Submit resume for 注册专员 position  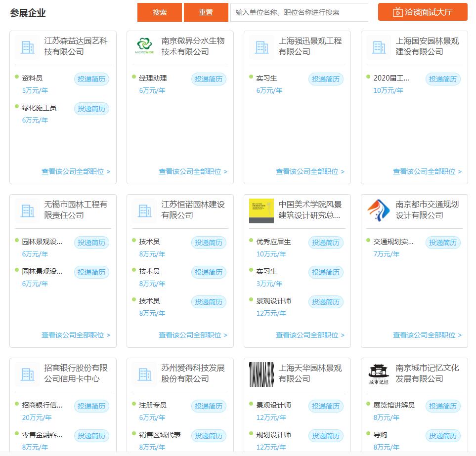click(x=209, y=406)
